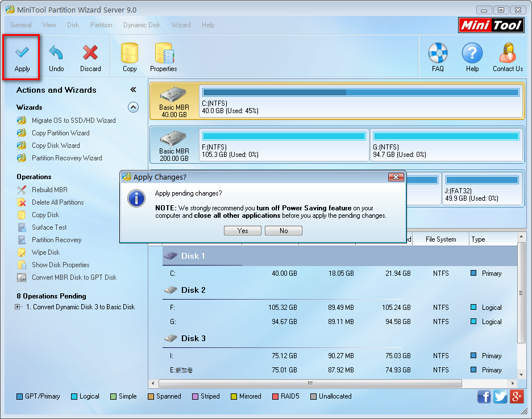Open Contact Us in the toolbar
Viewport: 532px width, 419px height.
tap(508, 57)
